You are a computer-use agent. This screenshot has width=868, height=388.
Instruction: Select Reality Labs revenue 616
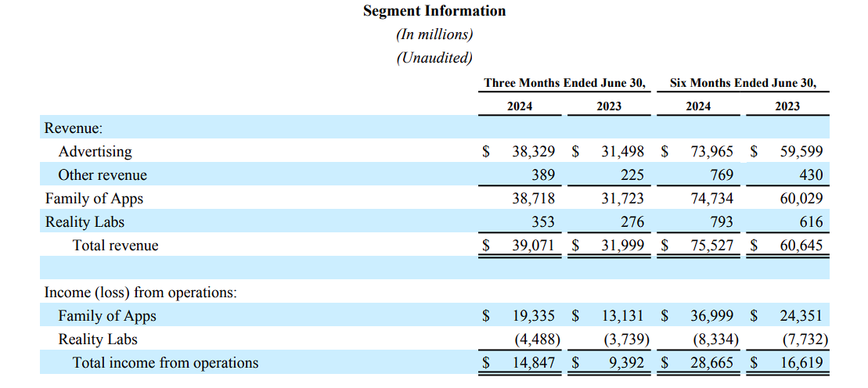pos(811,222)
